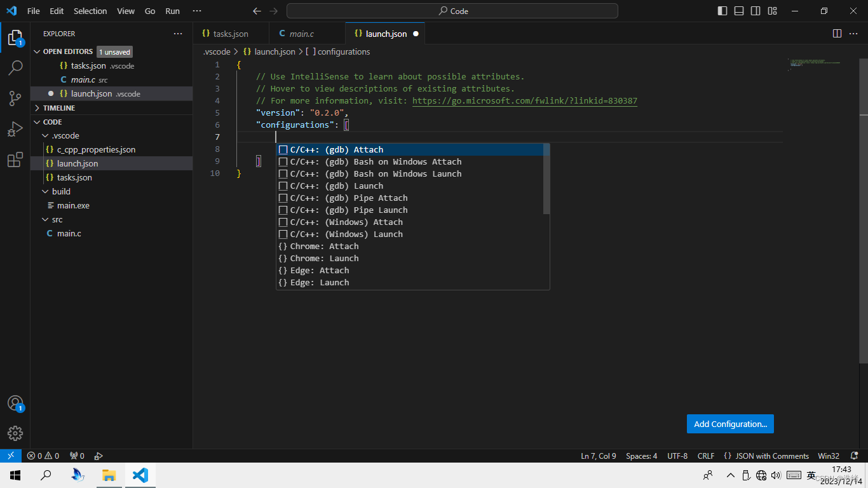Collapse the Open Editors section

point(67,51)
